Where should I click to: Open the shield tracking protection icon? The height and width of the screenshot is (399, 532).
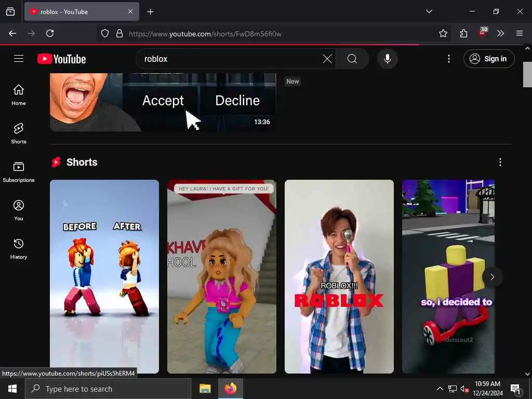tap(105, 33)
